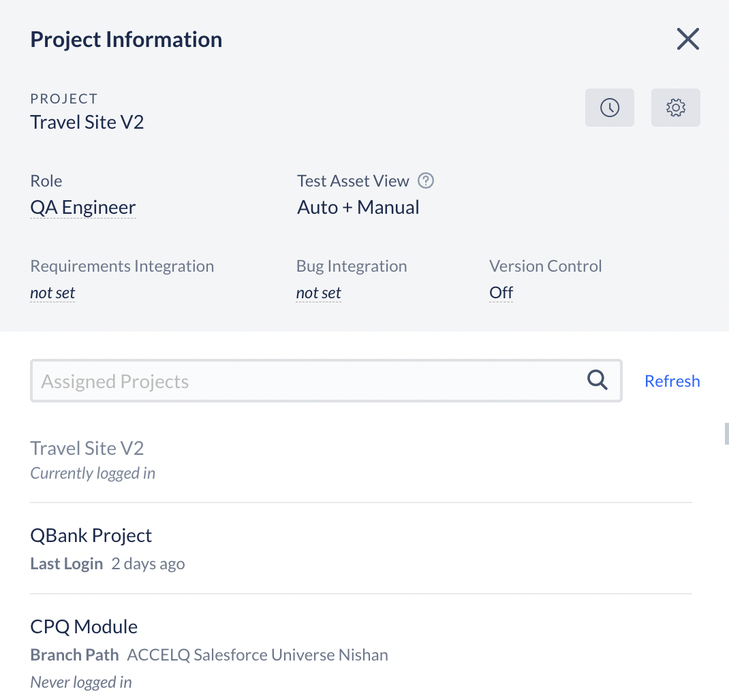The image size is (729, 700).
Task: Click the search magnifier in Assigned Projects field
Action: [598, 380]
